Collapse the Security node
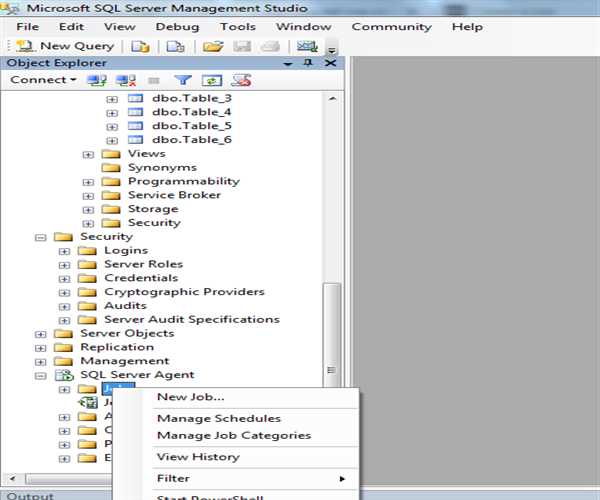 pyautogui.click(x=41, y=237)
